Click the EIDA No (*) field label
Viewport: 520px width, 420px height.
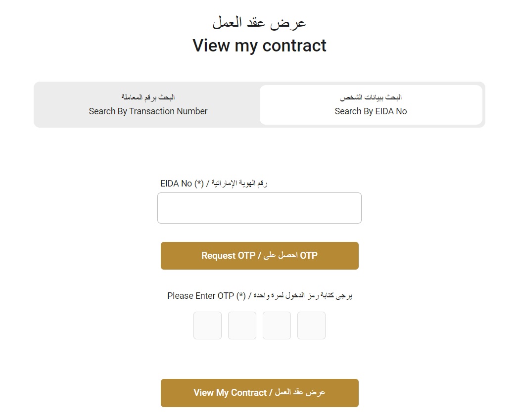214,183
